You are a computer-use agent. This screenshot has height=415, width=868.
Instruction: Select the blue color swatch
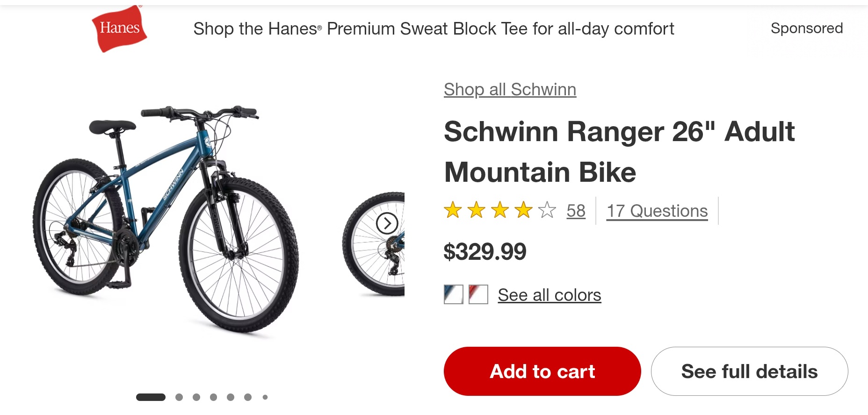coord(453,294)
